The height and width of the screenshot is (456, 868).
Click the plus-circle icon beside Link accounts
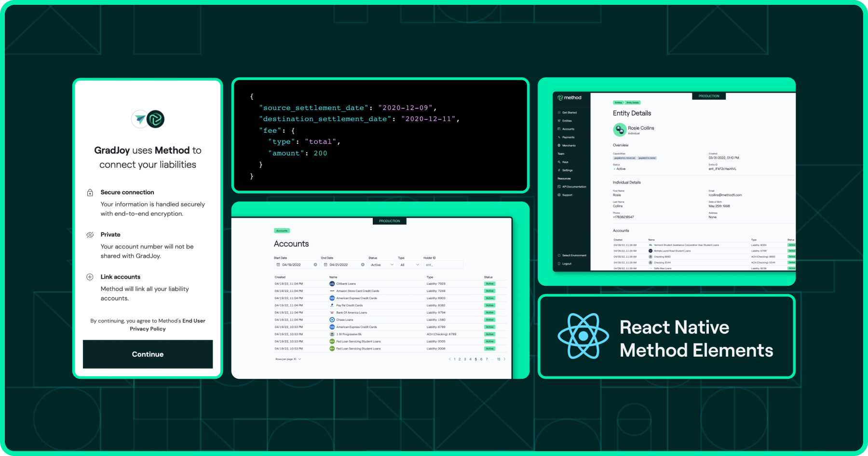point(90,277)
